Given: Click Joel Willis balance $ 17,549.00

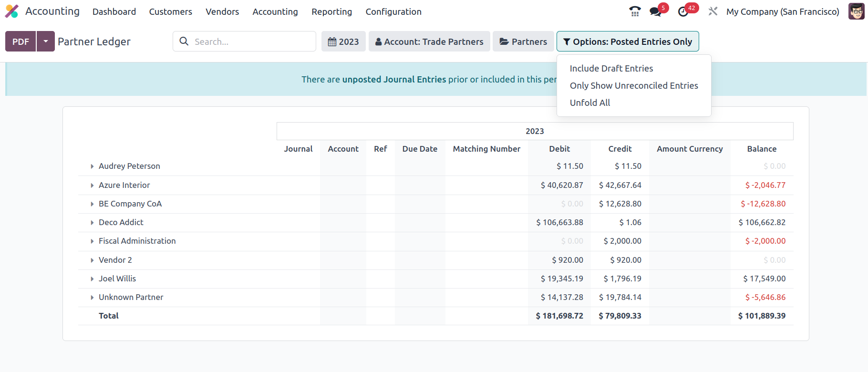Looking at the screenshot, I should (765, 279).
